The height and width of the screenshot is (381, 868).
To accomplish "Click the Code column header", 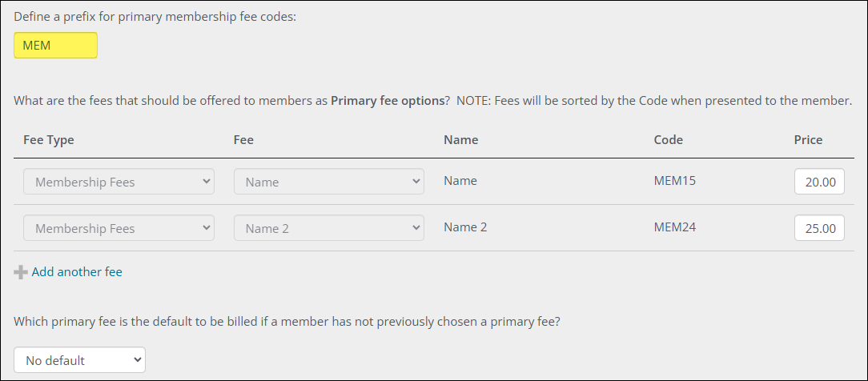I will point(668,140).
